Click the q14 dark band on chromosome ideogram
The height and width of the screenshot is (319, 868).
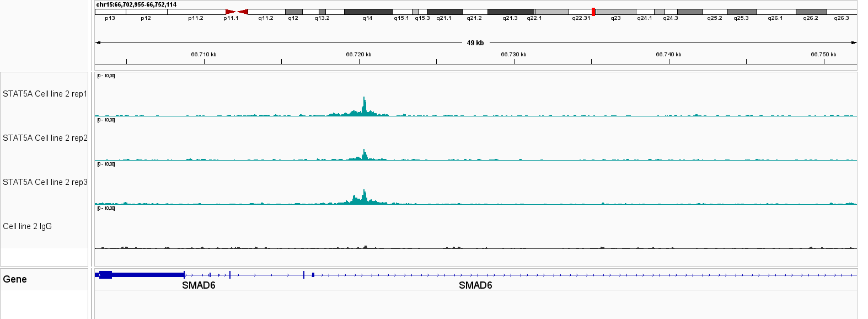[x=368, y=12]
